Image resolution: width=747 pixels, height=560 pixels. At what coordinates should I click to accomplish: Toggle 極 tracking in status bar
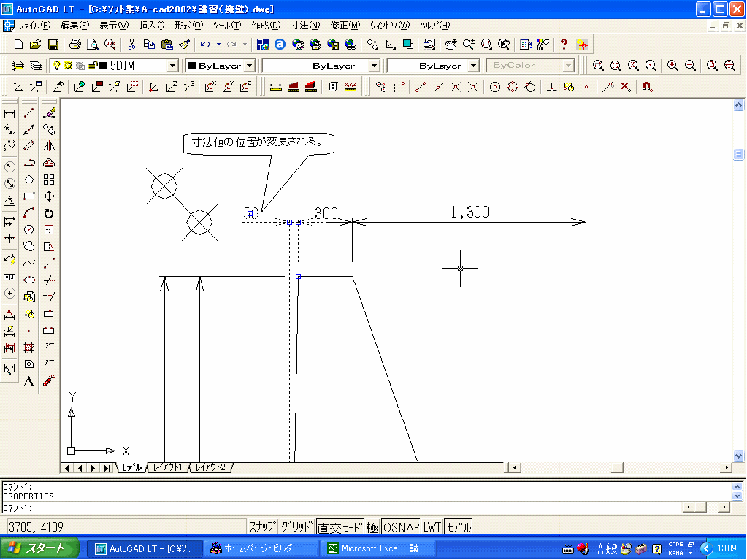tap(372, 526)
